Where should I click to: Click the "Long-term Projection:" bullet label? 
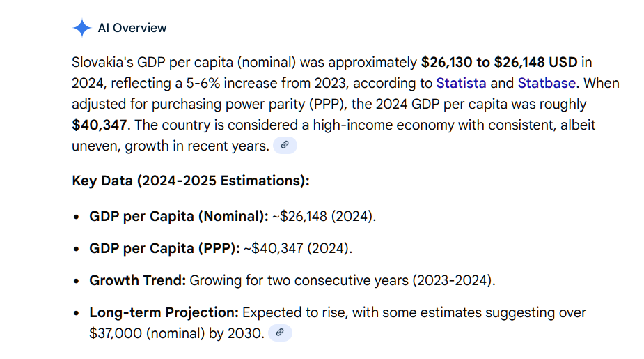(164, 312)
